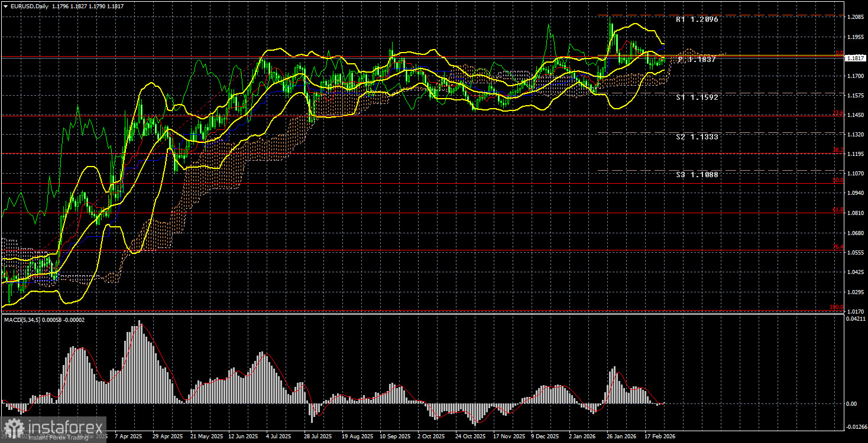Click the S3 1.1088 support label

[x=696, y=174]
